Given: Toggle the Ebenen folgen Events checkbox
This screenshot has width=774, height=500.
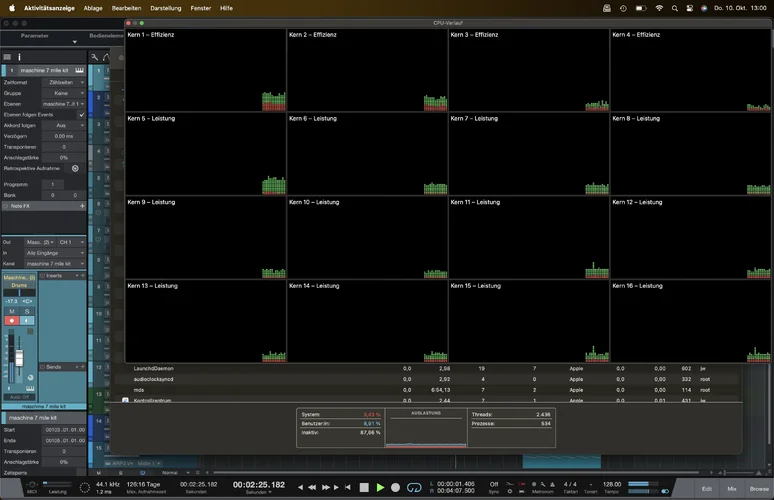Looking at the screenshot, I should point(82,115).
